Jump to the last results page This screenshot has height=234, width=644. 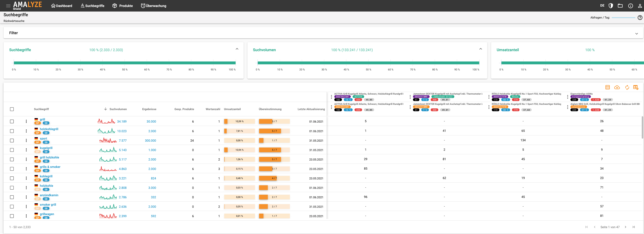(x=634, y=227)
